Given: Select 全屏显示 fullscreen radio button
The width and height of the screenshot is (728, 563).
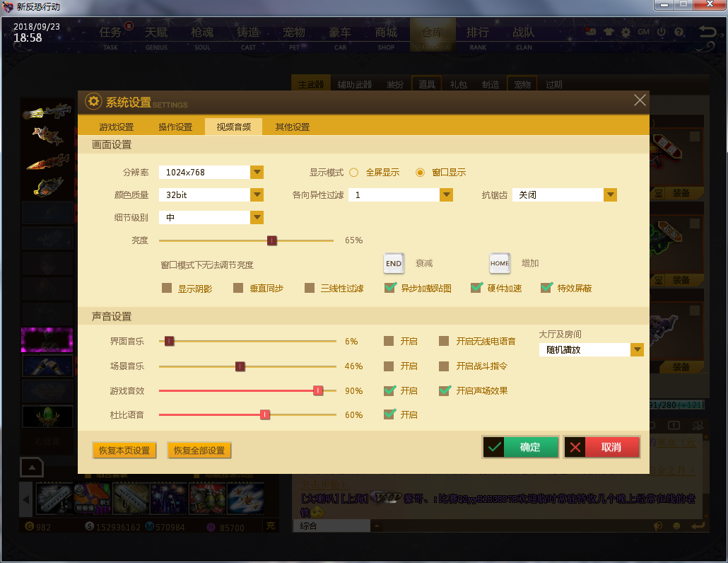Looking at the screenshot, I should [354, 173].
